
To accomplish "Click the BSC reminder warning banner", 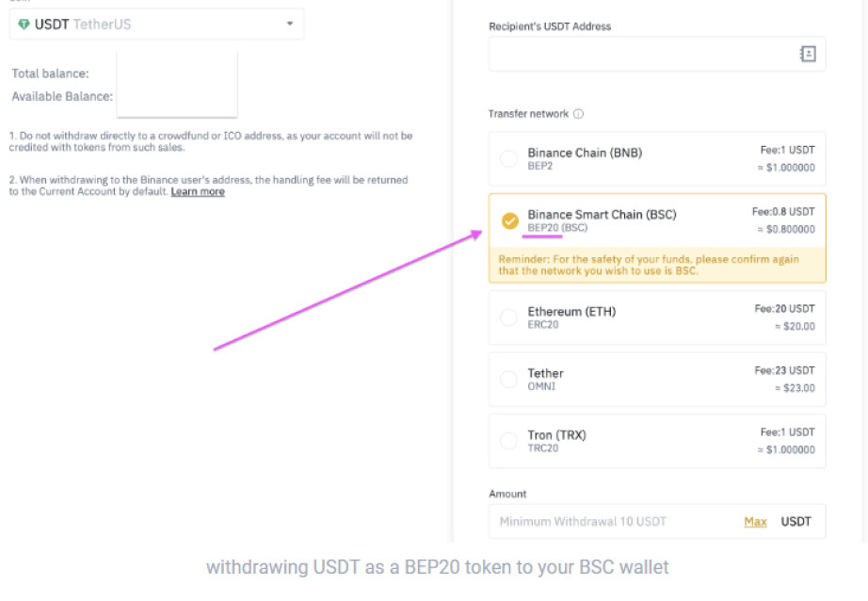I will point(657,265).
